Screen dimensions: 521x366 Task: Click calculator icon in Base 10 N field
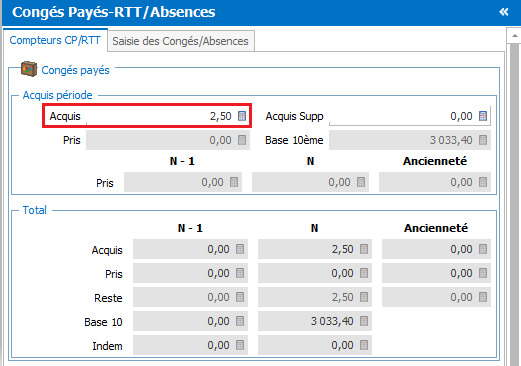364,321
